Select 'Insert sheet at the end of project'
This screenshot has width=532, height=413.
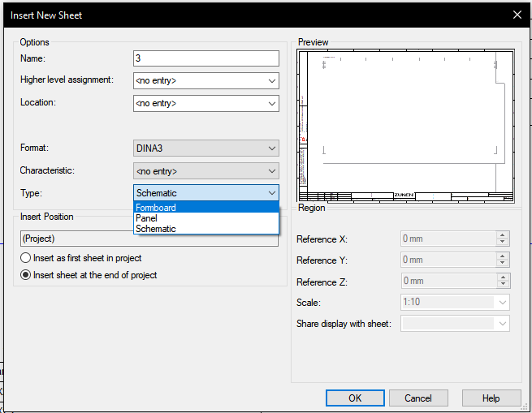click(26, 275)
